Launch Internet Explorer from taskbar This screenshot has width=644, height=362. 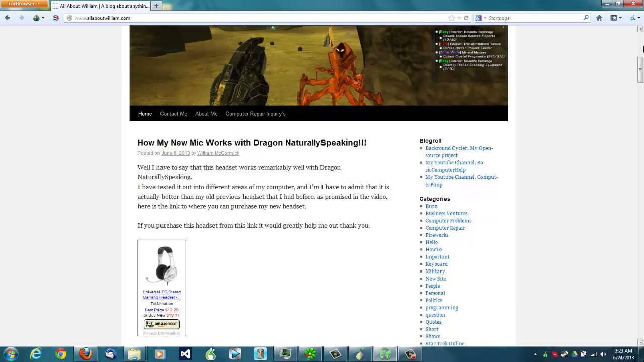[36, 354]
